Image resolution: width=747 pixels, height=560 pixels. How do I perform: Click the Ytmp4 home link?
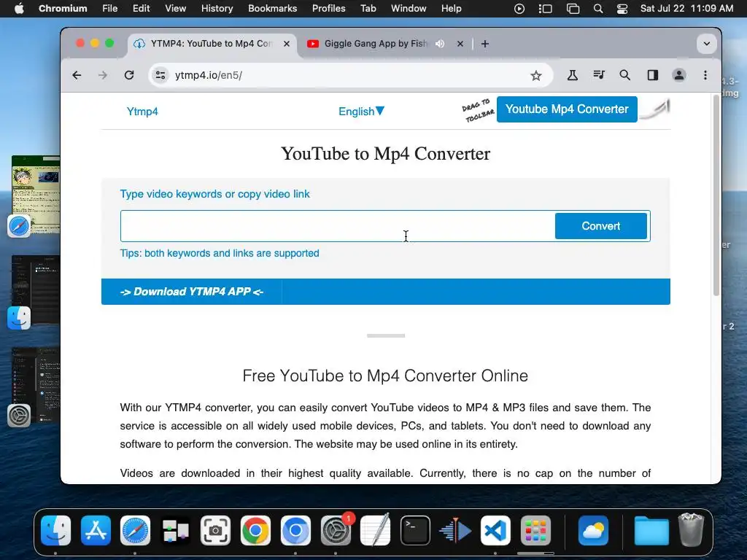pos(142,112)
